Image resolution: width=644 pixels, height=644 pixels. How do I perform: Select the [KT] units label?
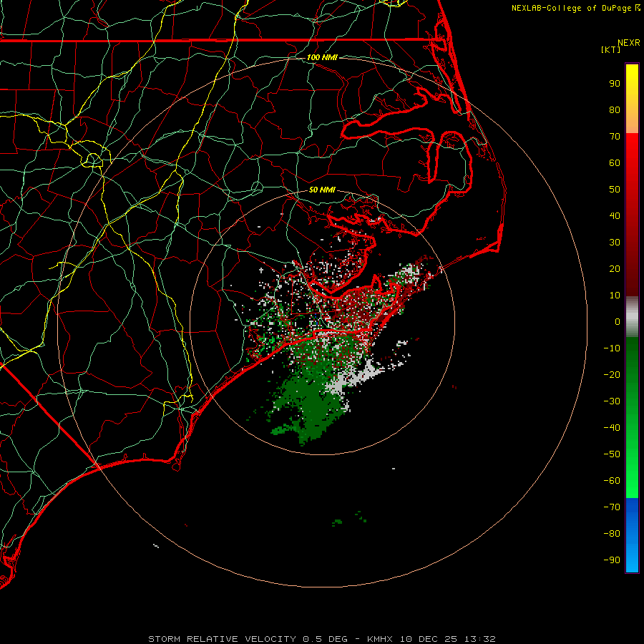click(610, 49)
